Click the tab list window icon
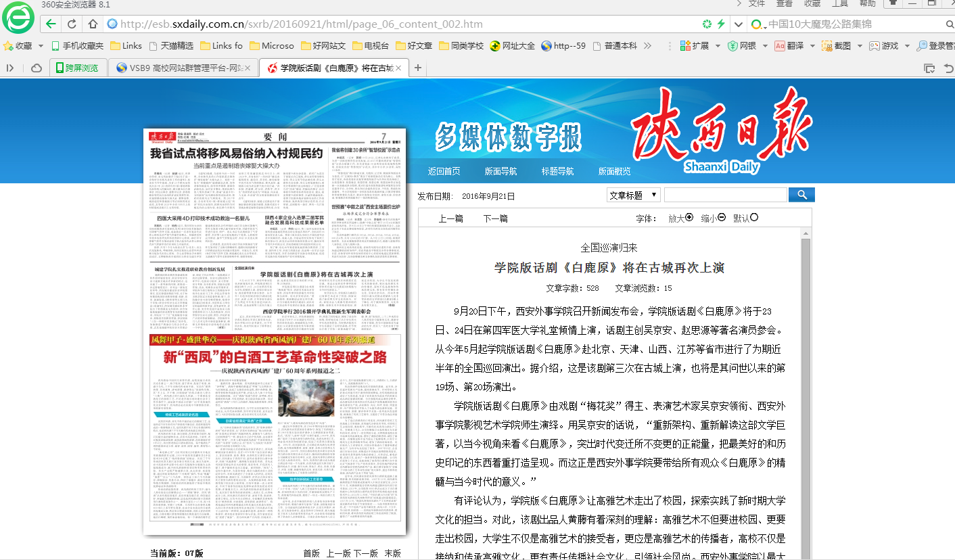Screen dimensions: 955x560 929,68
